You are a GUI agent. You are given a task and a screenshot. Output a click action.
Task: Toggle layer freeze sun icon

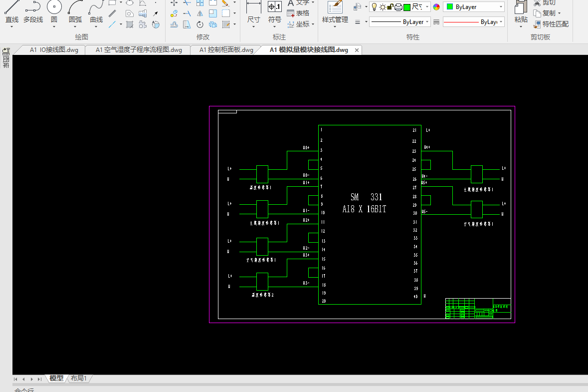383,7
